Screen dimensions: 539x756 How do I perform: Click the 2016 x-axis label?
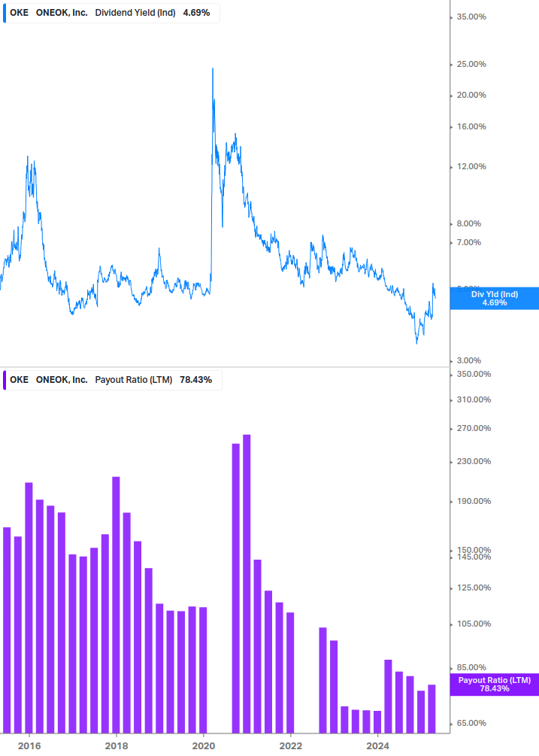pos(29,746)
